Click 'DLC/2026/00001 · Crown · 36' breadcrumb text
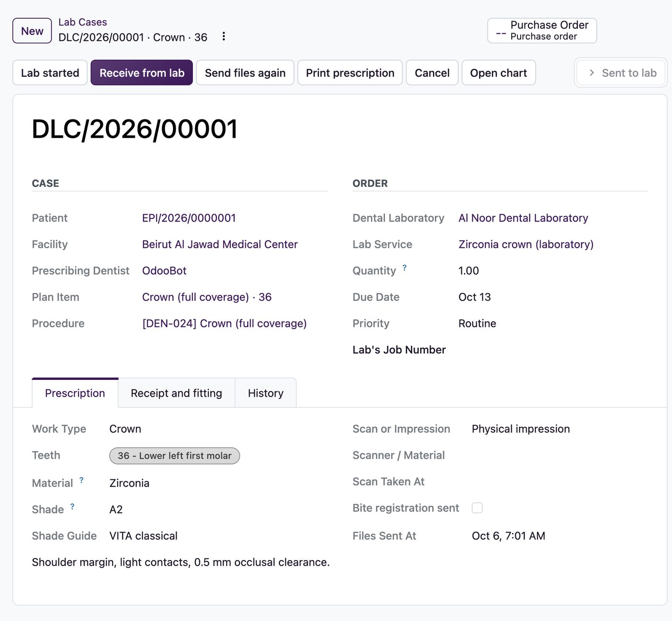Image resolution: width=672 pixels, height=621 pixels. 133,37
